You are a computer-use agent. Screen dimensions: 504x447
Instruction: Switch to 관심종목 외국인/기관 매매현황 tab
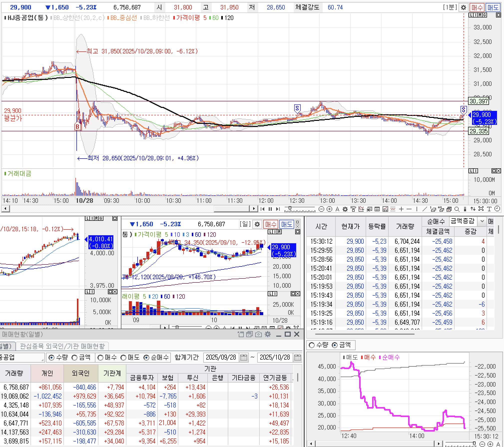pos(62,346)
